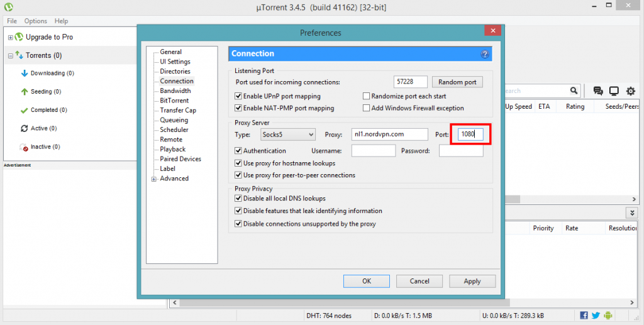Select Label in preferences tree
The width and height of the screenshot is (644, 325).
(167, 168)
